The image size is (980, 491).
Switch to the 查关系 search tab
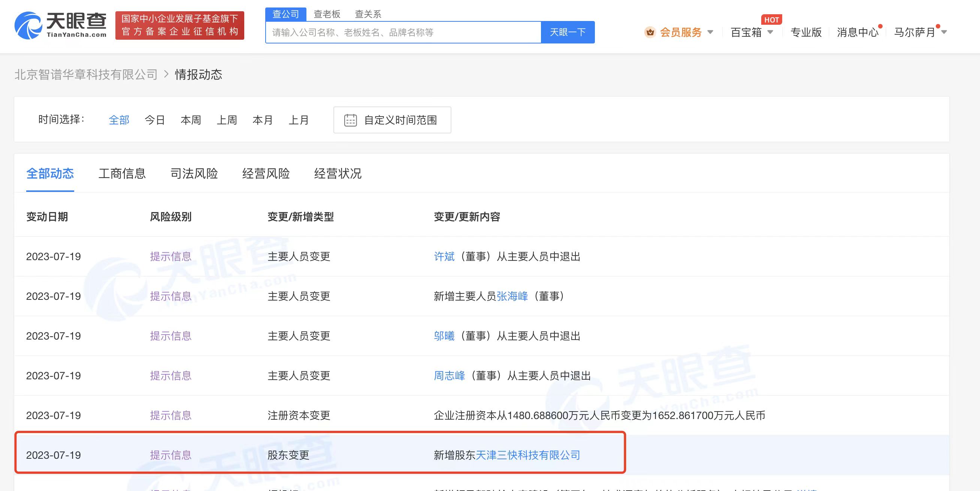(368, 14)
